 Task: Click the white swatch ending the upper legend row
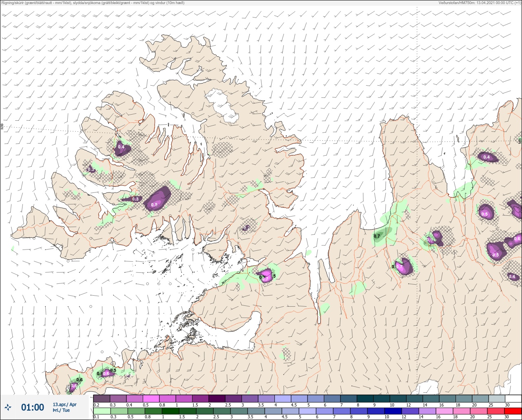[x=513, y=398]
